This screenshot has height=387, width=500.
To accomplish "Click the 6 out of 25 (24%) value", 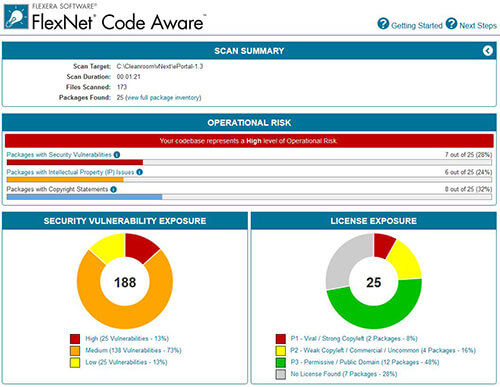I will coord(468,172).
